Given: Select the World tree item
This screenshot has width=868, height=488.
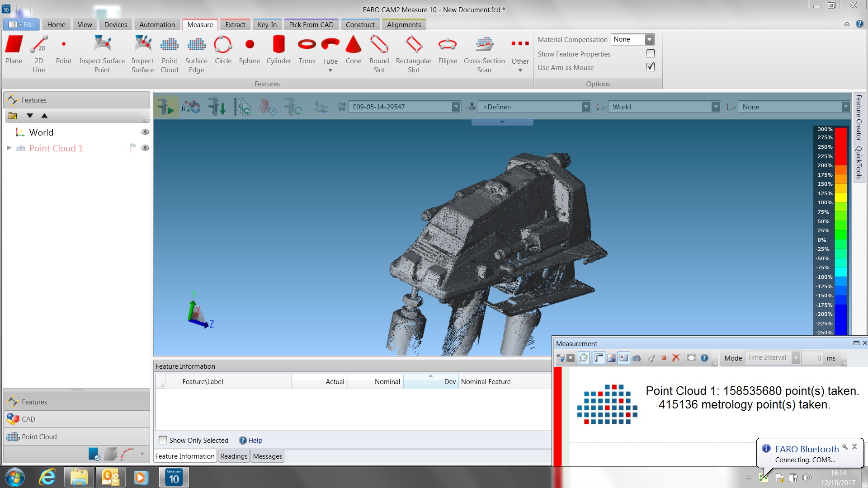Looking at the screenshot, I should (x=41, y=132).
